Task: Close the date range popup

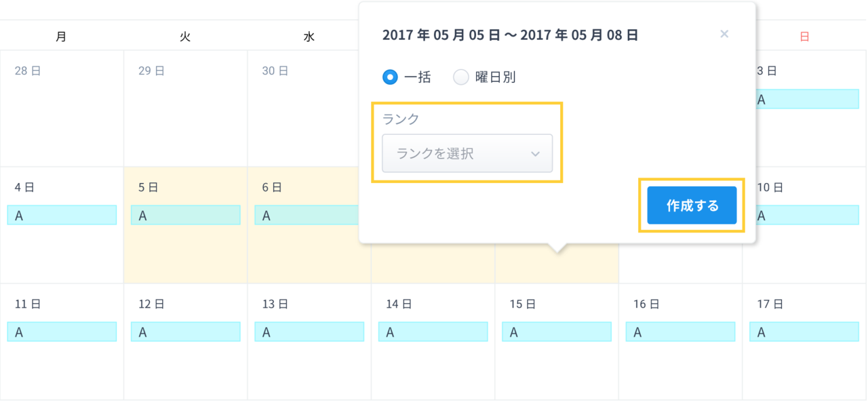Action: [x=724, y=34]
